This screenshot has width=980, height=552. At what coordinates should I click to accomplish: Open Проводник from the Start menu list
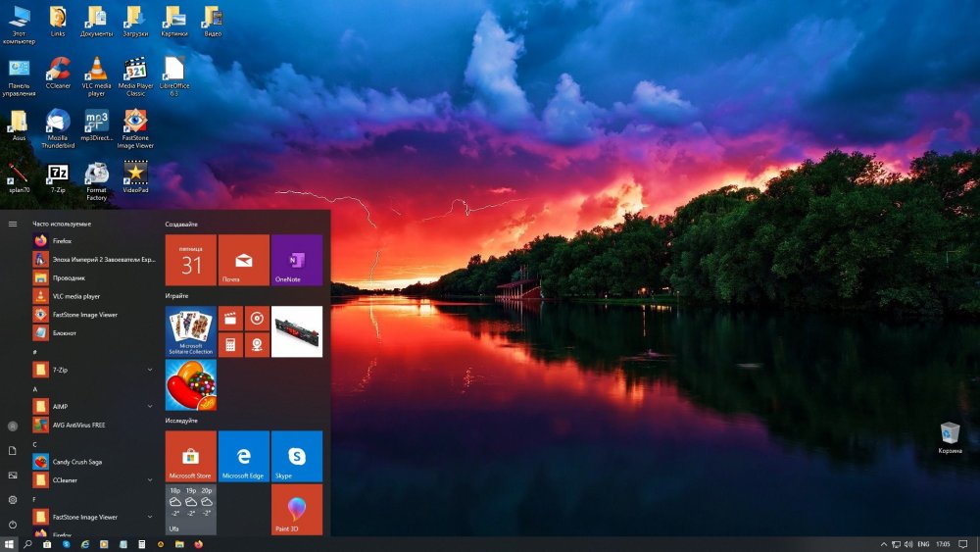point(94,277)
